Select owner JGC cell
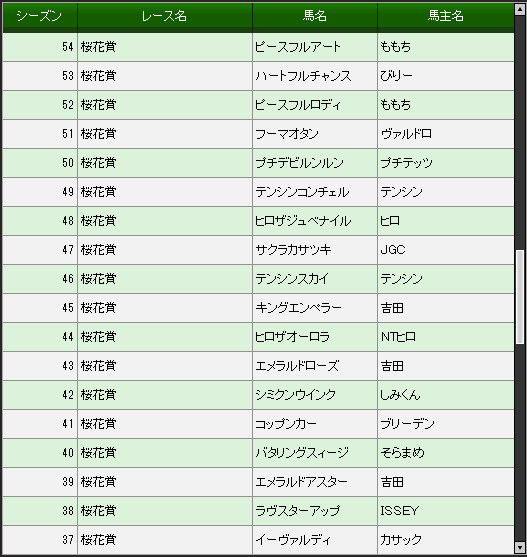 pos(446,250)
